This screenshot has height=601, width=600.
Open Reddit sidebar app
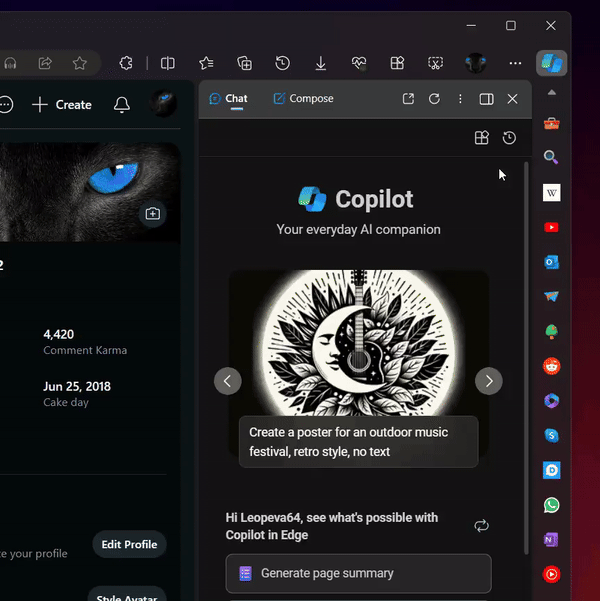551,366
